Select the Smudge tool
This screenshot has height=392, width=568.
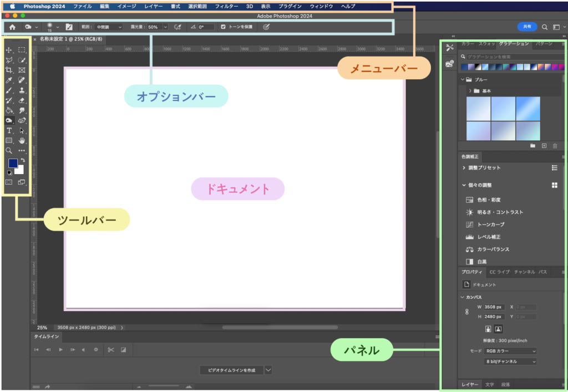coord(22,110)
